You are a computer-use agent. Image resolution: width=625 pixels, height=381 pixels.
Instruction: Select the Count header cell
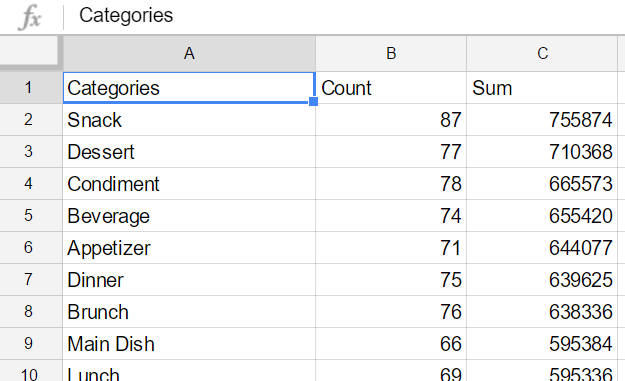[x=391, y=88]
